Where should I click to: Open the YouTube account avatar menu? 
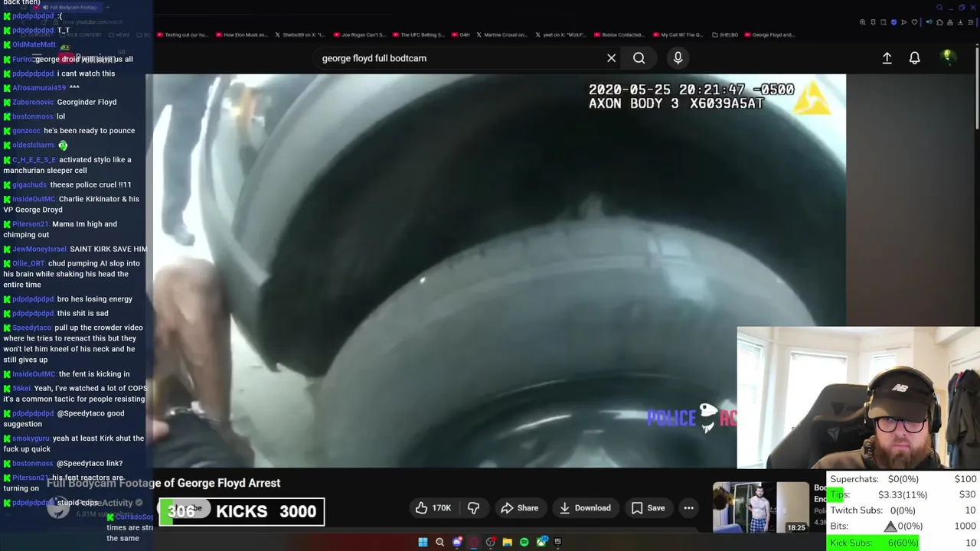[947, 57]
